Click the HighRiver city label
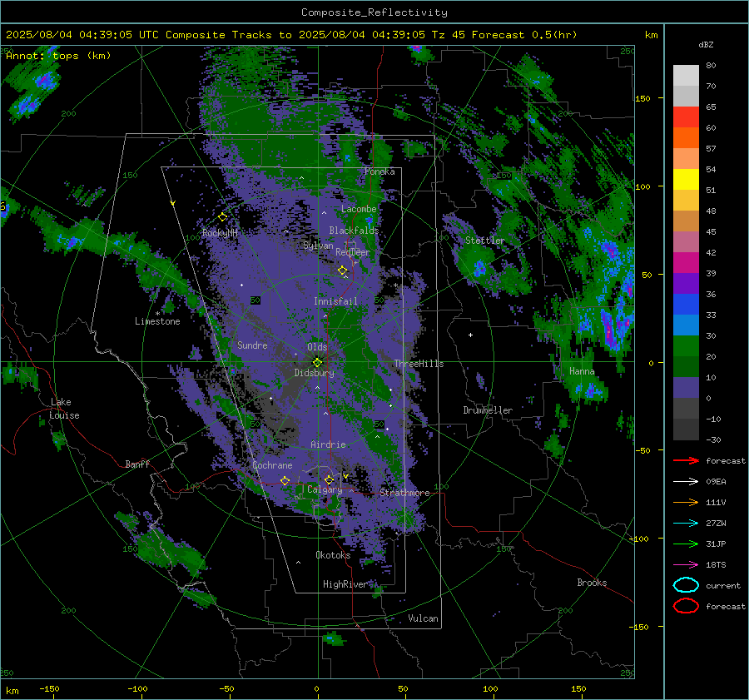 pyautogui.click(x=345, y=584)
